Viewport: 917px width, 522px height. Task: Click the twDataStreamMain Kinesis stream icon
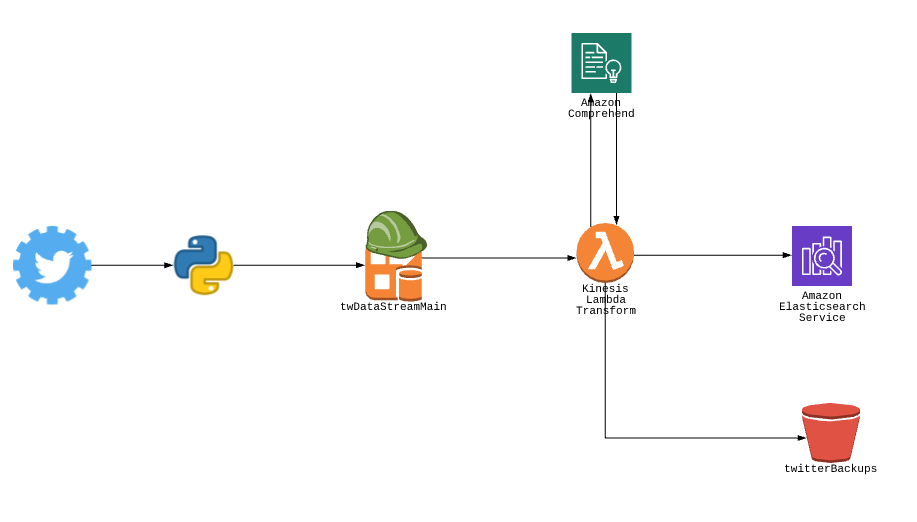coord(396,256)
